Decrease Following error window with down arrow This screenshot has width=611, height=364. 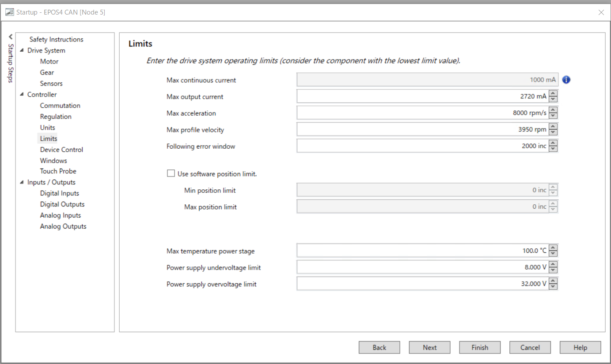pos(553,149)
